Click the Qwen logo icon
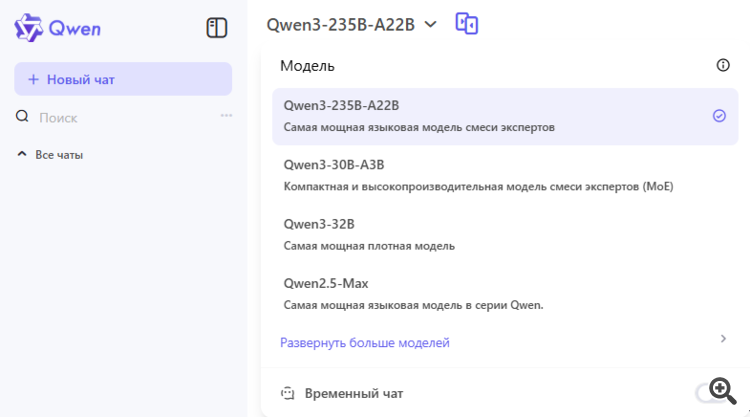Screen dimensions: 750x417 28,28
